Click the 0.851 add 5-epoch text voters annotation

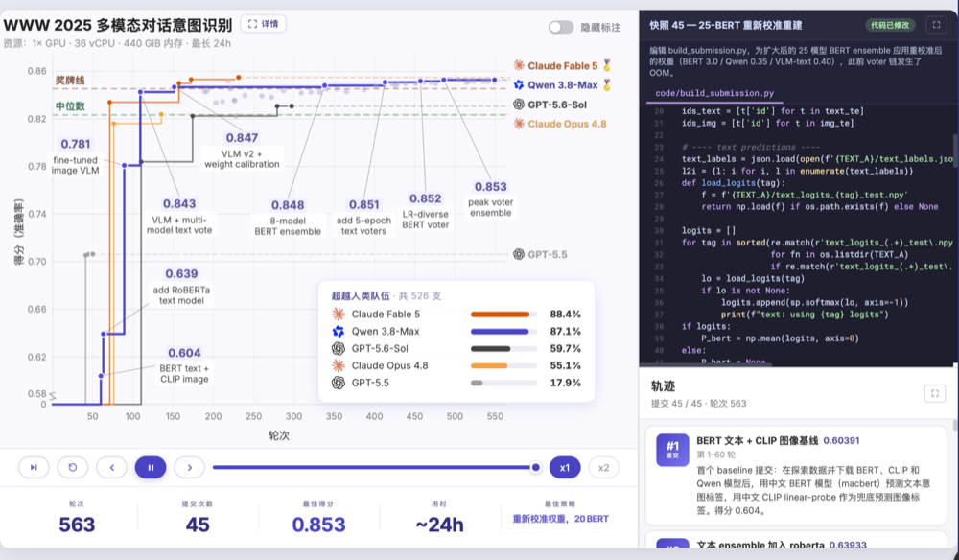tap(363, 217)
